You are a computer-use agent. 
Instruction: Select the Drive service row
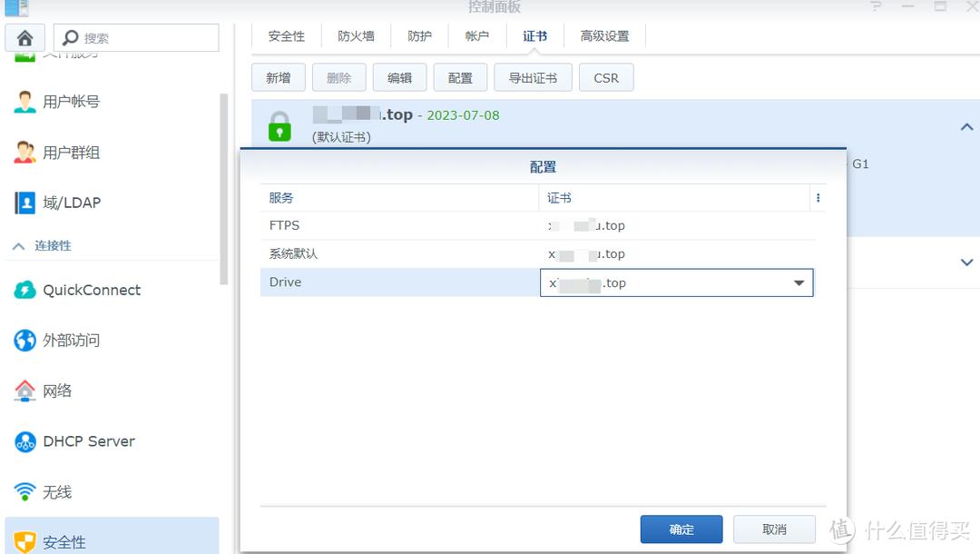[x=538, y=282]
